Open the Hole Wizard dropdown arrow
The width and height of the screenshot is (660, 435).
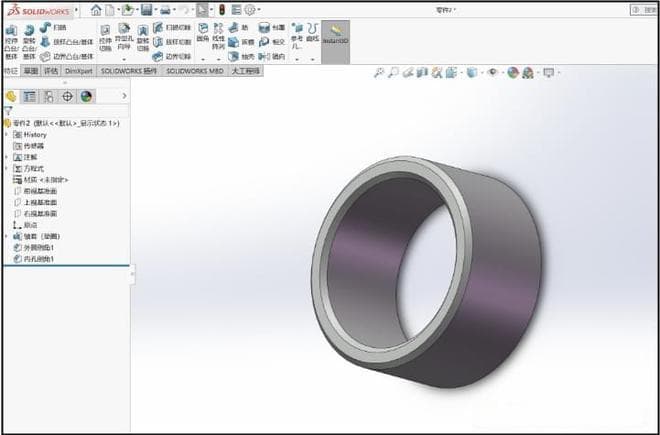[124, 59]
